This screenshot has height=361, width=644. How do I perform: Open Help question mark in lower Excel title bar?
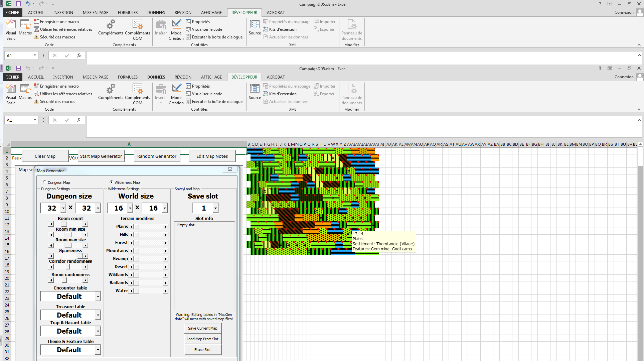(600, 68)
